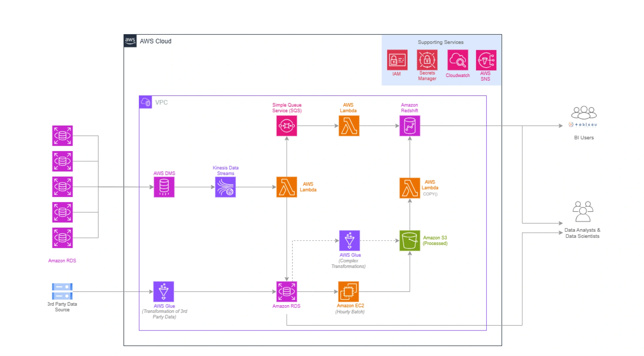The height and width of the screenshot is (356, 644).
Task: Select the Cloudwatch icon
Action: point(457,60)
